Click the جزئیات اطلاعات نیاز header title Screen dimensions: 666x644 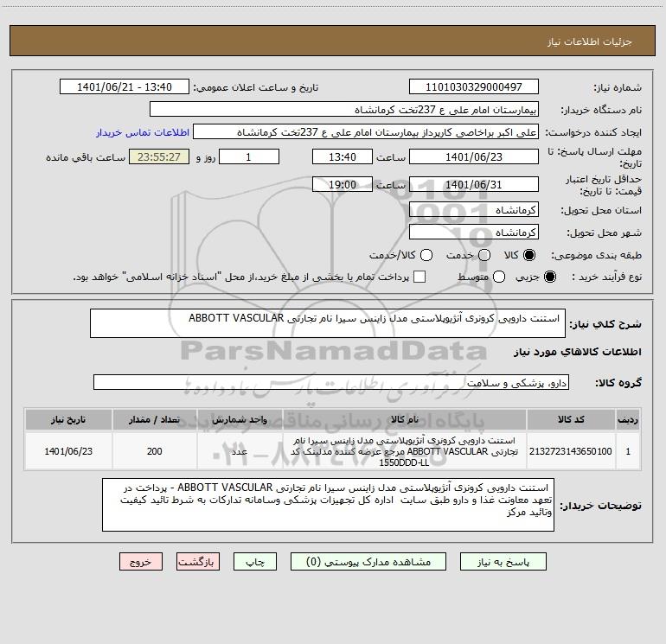[x=590, y=41]
